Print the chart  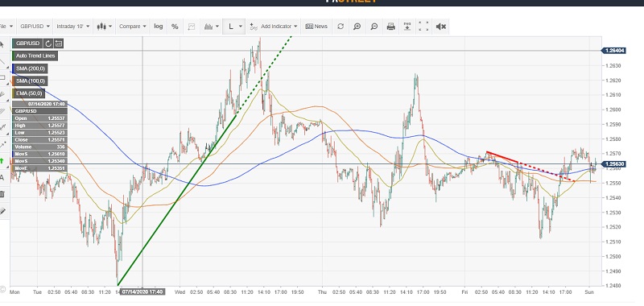[x=391, y=27]
